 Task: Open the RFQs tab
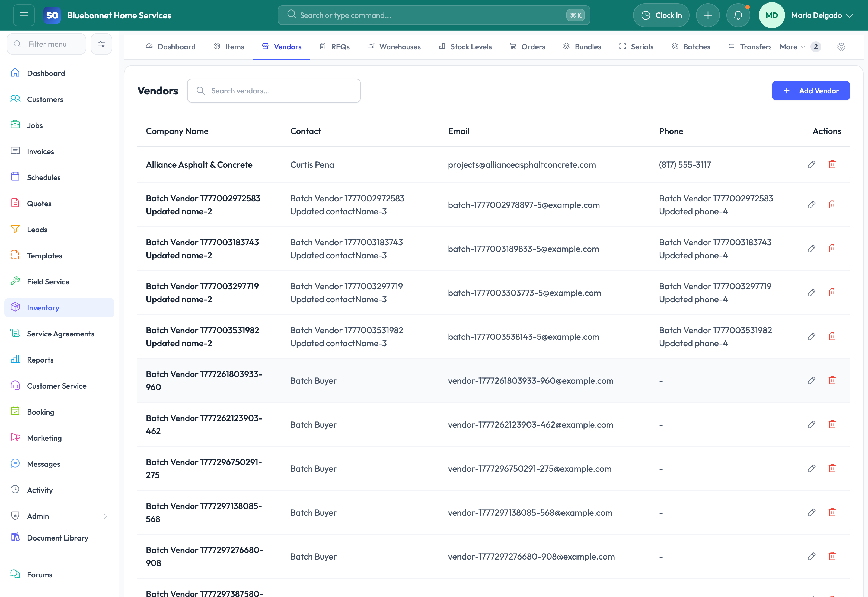tap(334, 47)
